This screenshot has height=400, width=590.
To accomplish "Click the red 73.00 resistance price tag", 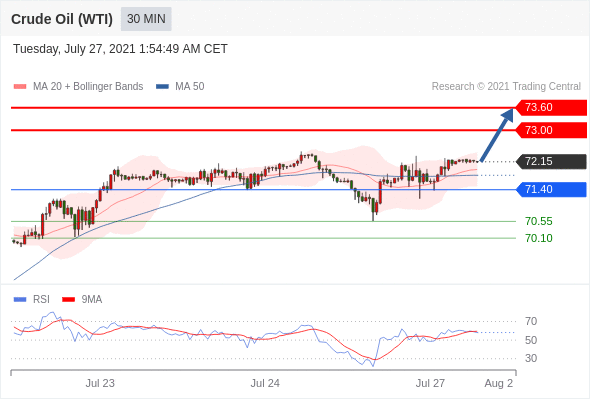I will [551, 130].
